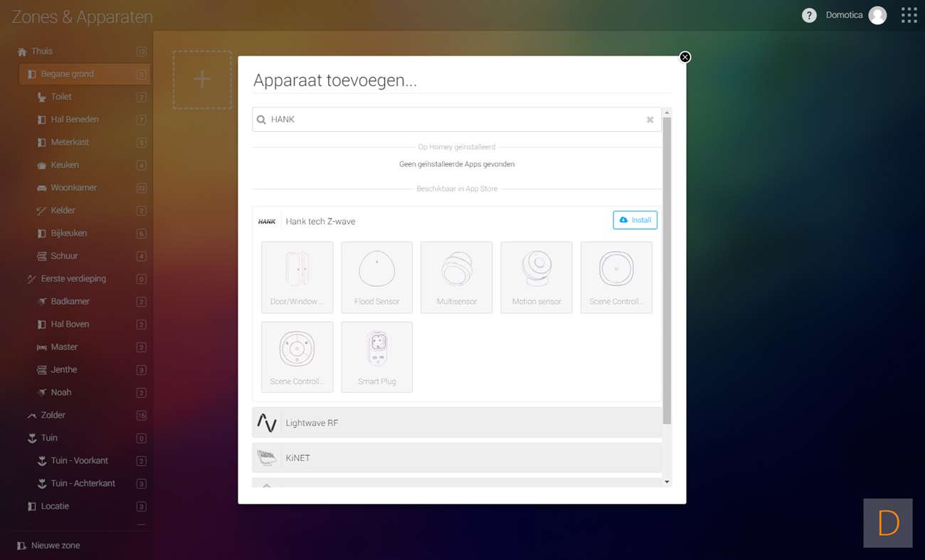Select the Door/Window sensor device
925x560 pixels.
[x=297, y=278]
